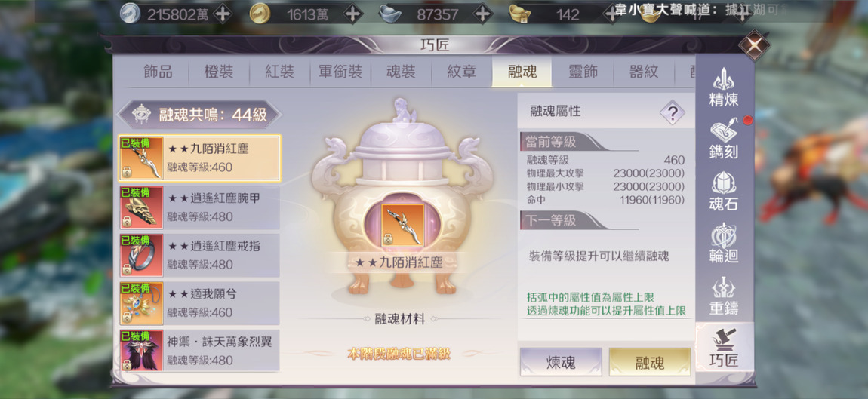The width and height of the screenshot is (868, 399).
Task: Click the question mark help icon
Action: pos(672,113)
